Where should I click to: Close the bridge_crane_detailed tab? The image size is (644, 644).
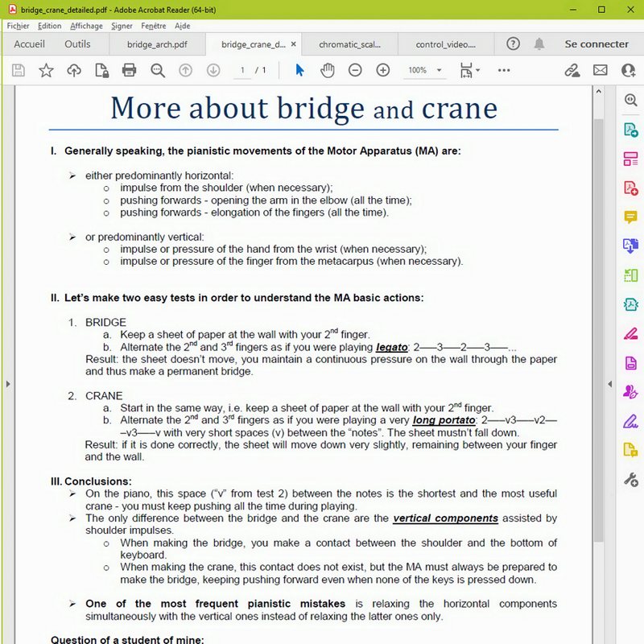tap(293, 44)
